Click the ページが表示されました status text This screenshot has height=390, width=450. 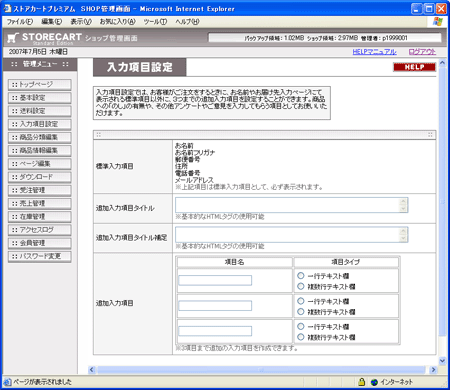tap(42, 382)
